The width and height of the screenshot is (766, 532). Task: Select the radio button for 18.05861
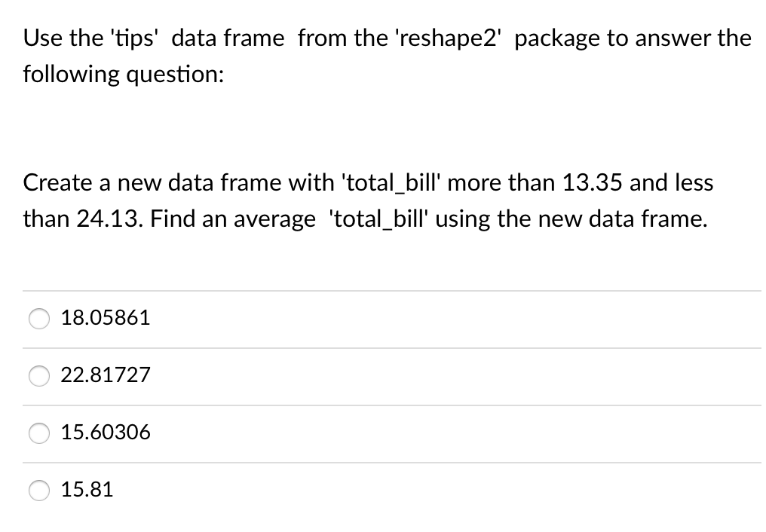(39, 319)
